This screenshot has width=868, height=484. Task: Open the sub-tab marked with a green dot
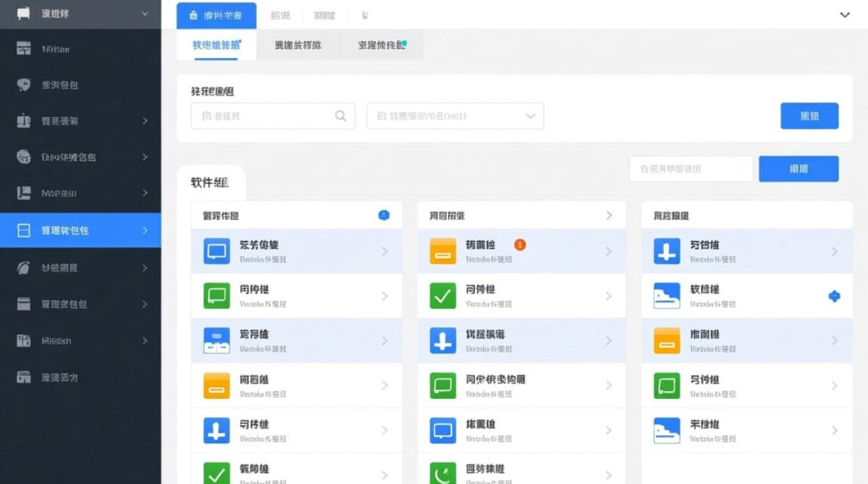point(382,45)
